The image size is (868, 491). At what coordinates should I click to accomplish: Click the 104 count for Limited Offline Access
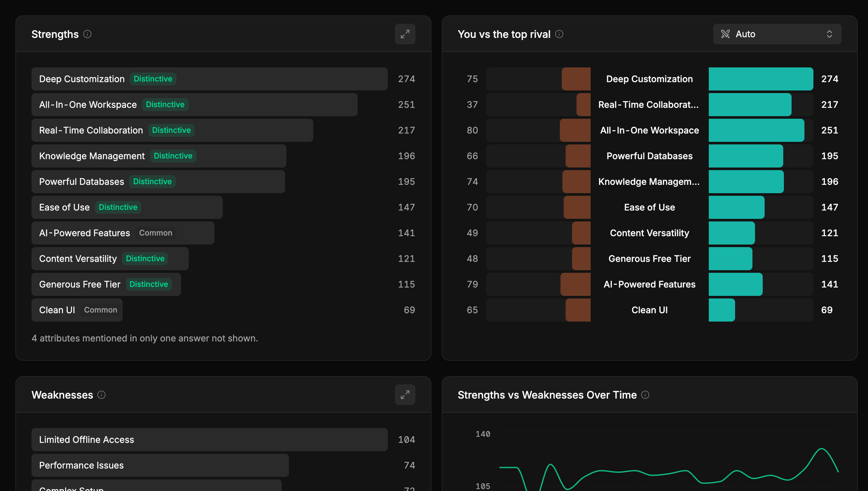(406, 439)
